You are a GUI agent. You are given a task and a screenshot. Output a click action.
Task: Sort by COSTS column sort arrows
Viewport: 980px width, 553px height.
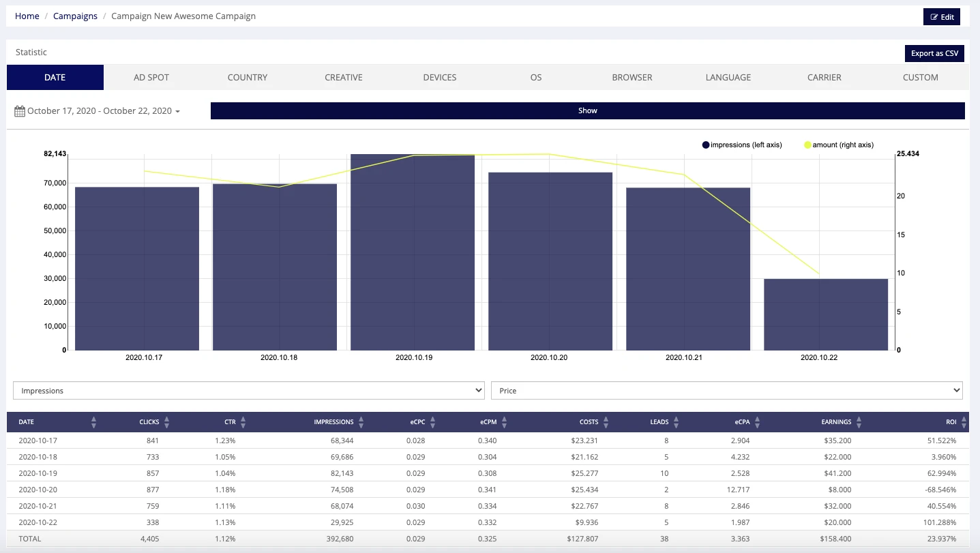tap(606, 422)
